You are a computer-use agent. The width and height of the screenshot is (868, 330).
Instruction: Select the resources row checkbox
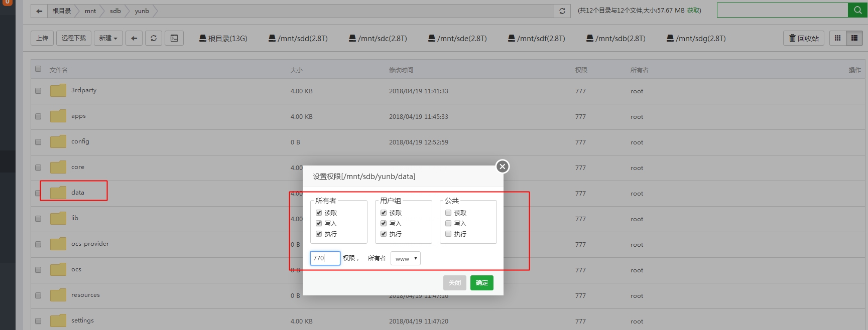38,295
